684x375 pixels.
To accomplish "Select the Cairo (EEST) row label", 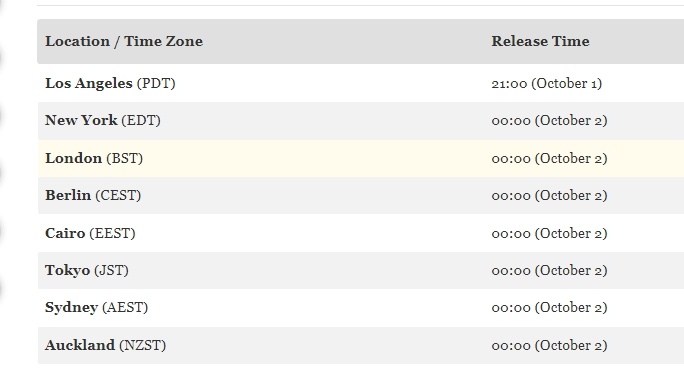I will (x=90, y=233).
